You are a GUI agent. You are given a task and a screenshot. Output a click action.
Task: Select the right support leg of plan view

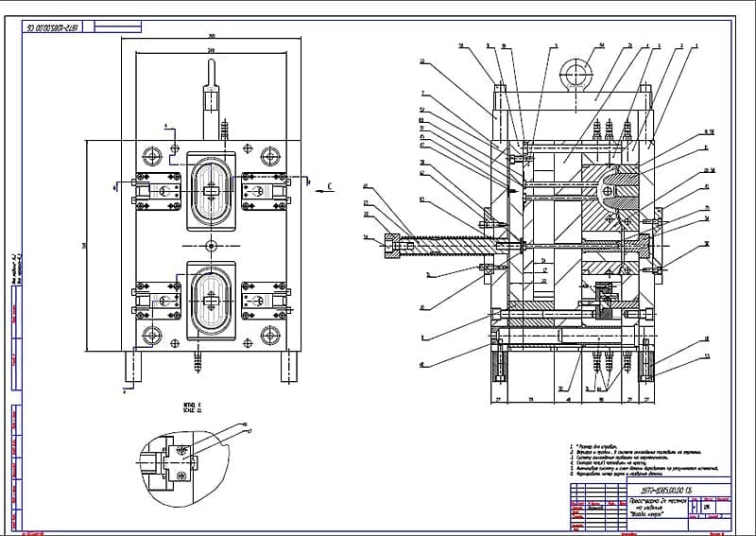click(288, 366)
